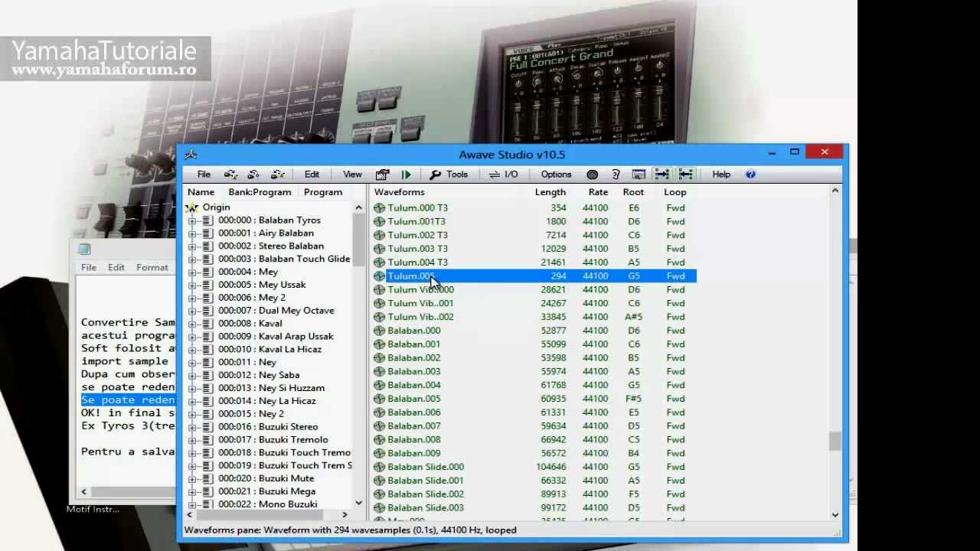Click the round record icon after Options
Image resolution: width=980 pixels, height=551 pixels.
[x=592, y=174]
